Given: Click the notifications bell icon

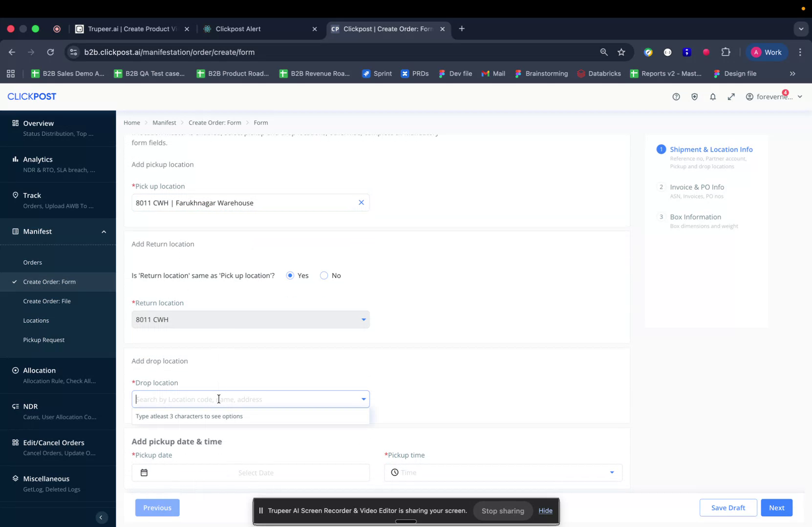Looking at the screenshot, I should tap(713, 96).
